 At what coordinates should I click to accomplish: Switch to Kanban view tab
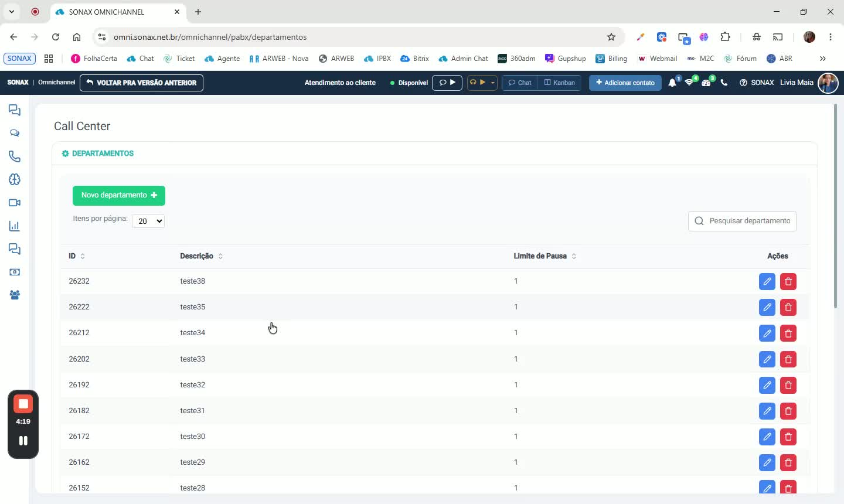[560, 83]
